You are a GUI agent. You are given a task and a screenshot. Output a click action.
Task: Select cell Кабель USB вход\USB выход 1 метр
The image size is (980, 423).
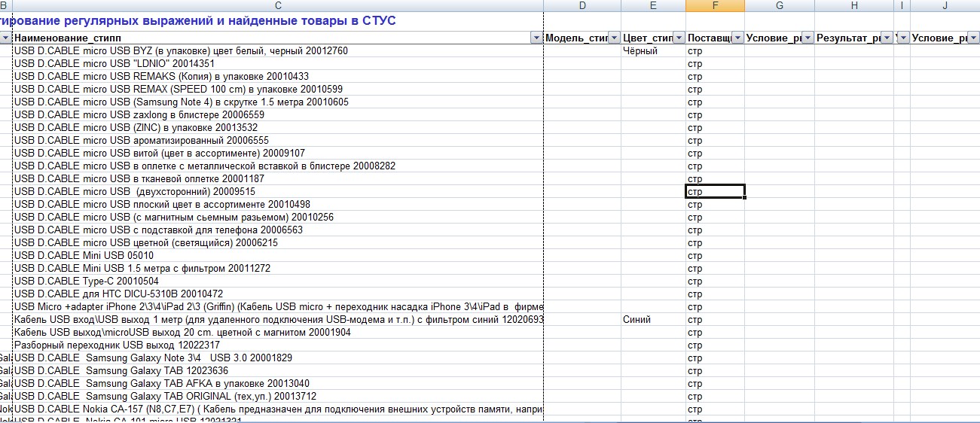pyautogui.click(x=278, y=320)
